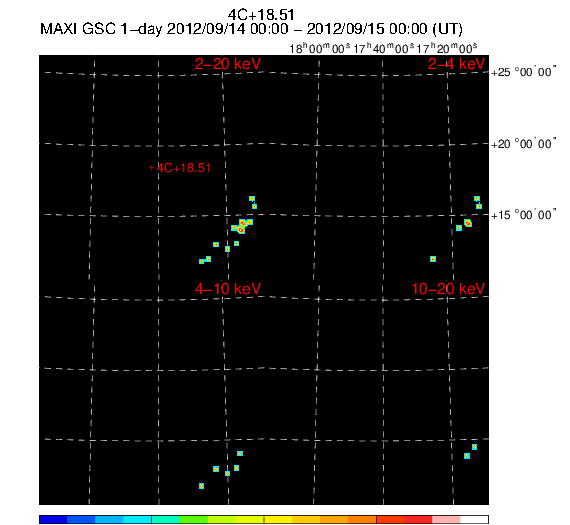
Task: Click the 17h20m00s right ascension label
Action: [x=447, y=48]
